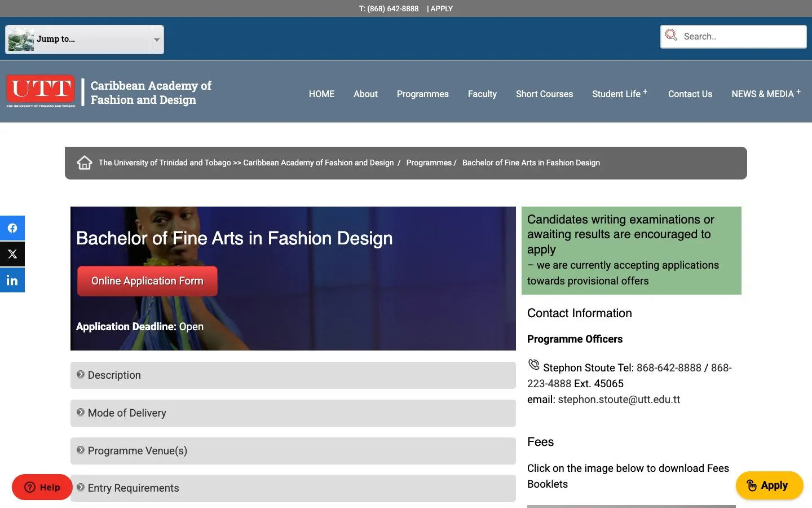This screenshot has width=812, height=508.
Task: Click stephon.stoute@utt.edu.tt email link
Action: click(619, 400)
